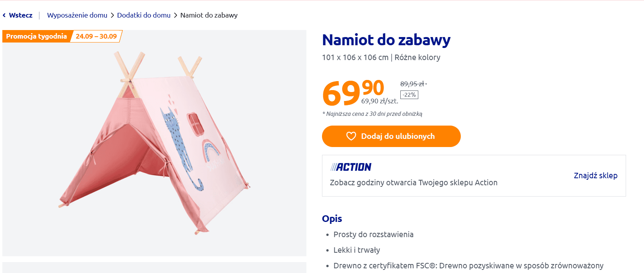Click the orange 69,90 price

[353, 92]
